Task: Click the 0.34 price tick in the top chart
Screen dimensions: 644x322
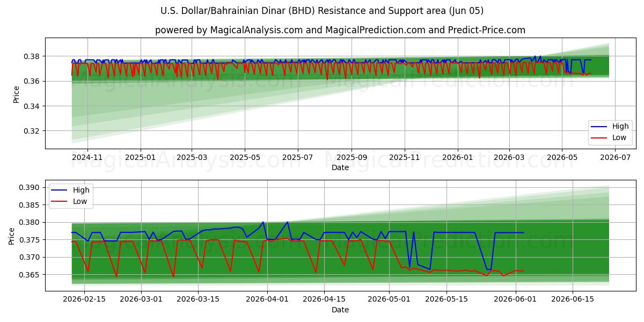Action: click(x=33, y=106)
